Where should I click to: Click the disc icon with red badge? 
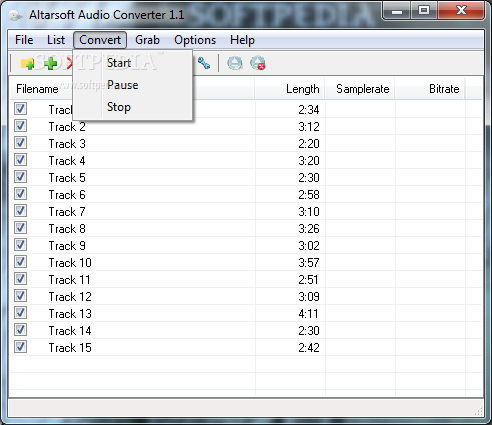click(x=258, y=63)
